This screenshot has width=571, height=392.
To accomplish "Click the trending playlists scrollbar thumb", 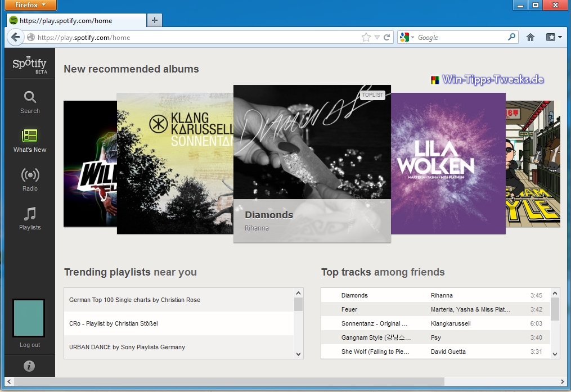I will click(298, 304).
